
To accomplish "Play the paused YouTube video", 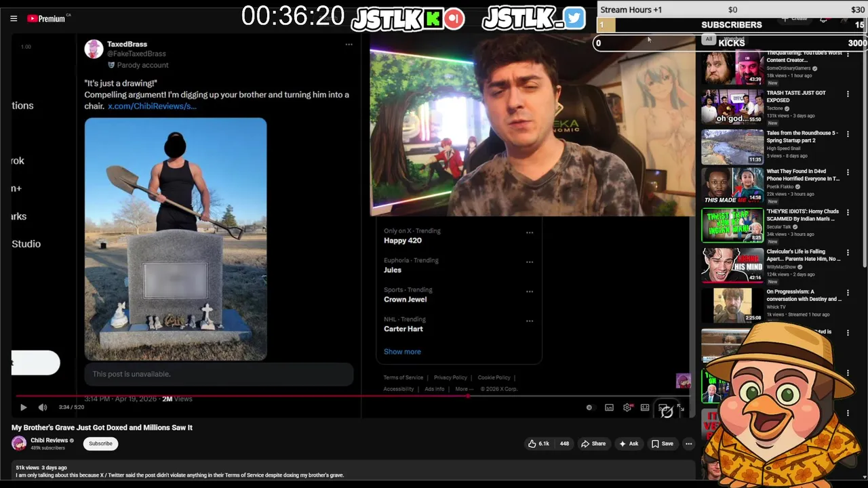I will [x=23, y=407].
